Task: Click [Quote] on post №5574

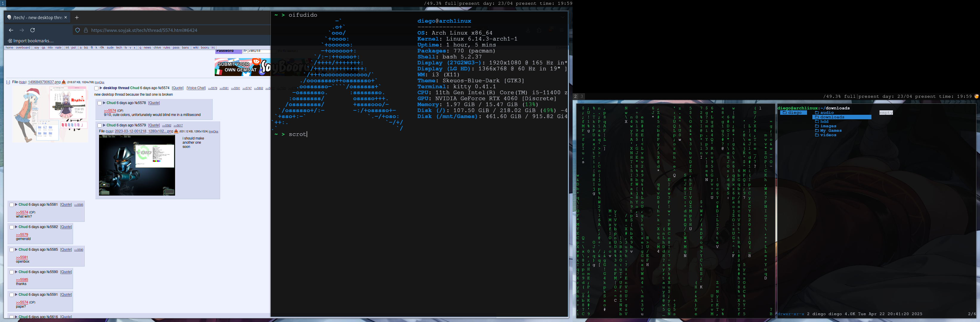Action: [178, 88]
